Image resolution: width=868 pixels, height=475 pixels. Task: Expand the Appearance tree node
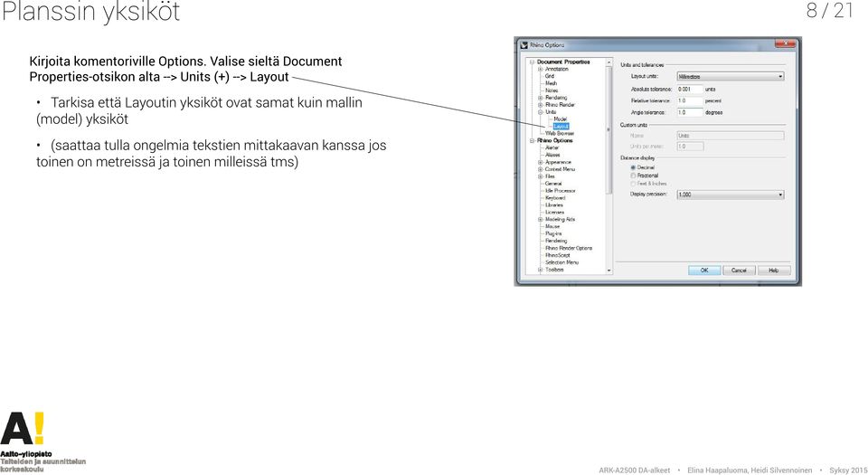pyautogui.click(x=541, y=162)
